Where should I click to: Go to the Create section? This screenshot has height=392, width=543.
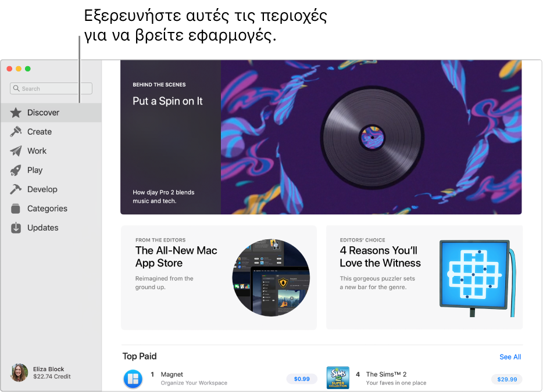(x=51, y=131)
